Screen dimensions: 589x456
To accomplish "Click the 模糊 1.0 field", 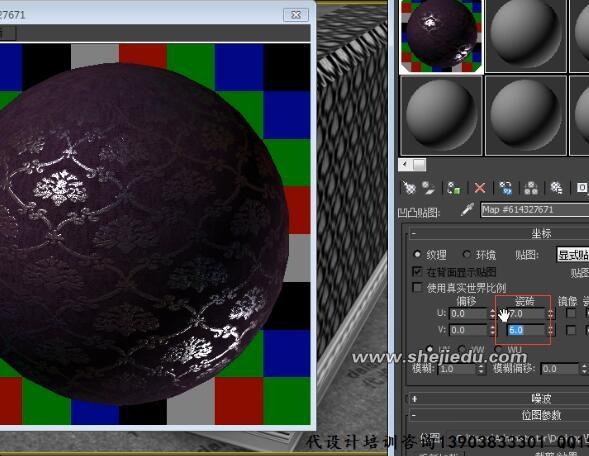I will (x=457, y=369).
